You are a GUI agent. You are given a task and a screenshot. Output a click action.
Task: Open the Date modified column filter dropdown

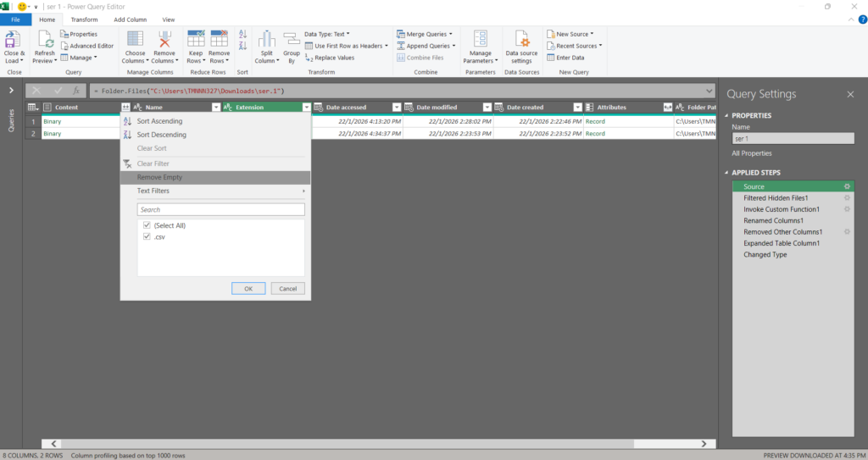(x=487, y=108)
